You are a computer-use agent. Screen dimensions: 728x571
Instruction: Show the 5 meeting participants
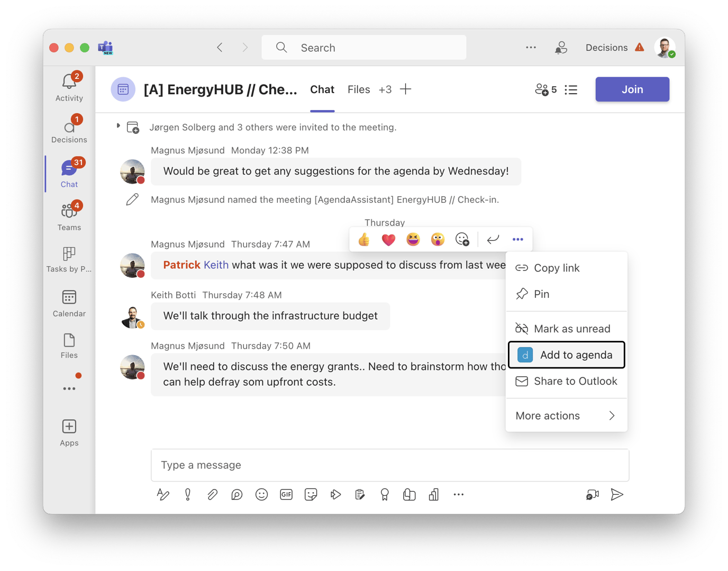546,89
